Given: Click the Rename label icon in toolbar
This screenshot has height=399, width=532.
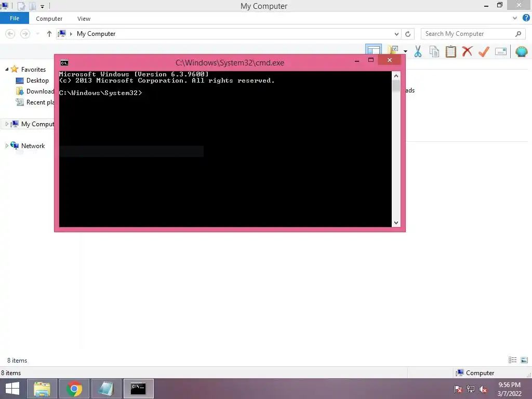Looking at the screenshot, I should tap(501, 51).
